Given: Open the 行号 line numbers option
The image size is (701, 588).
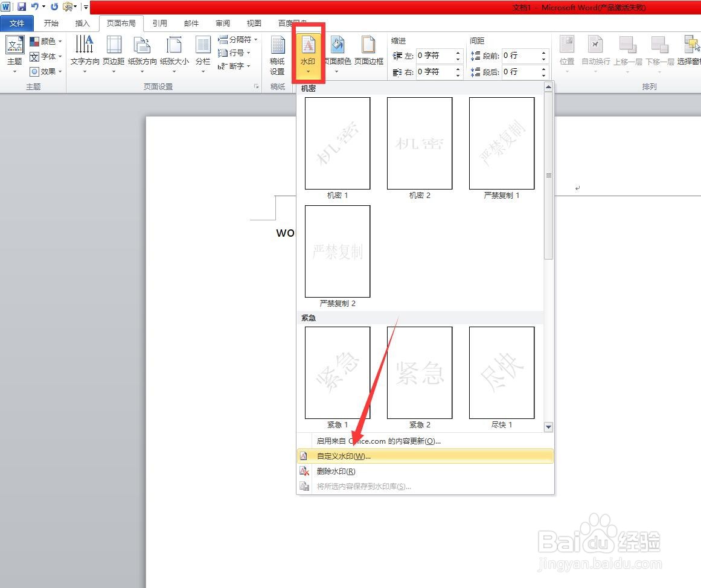Looking at the screenshot, I should click(x=234, y=53).
